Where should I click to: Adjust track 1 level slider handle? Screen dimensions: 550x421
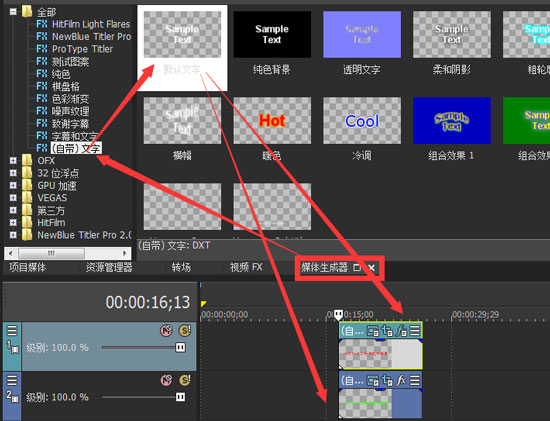(180, 348)
